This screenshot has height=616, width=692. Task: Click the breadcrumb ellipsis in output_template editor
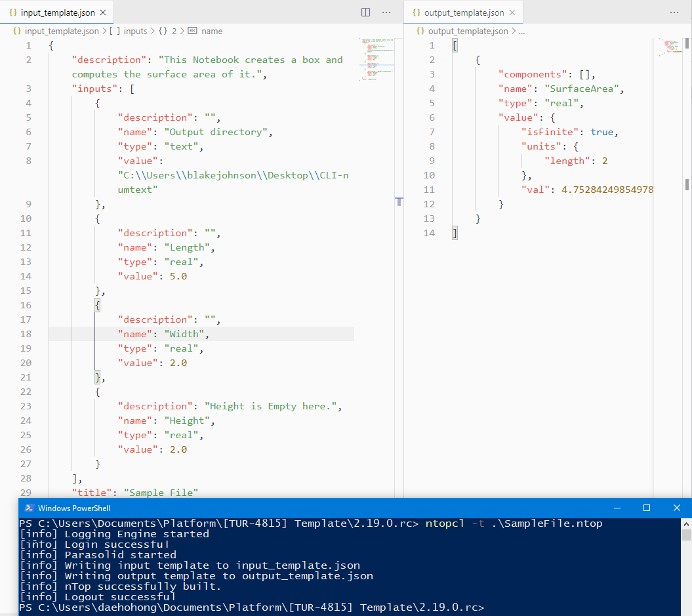pos(521,31)
